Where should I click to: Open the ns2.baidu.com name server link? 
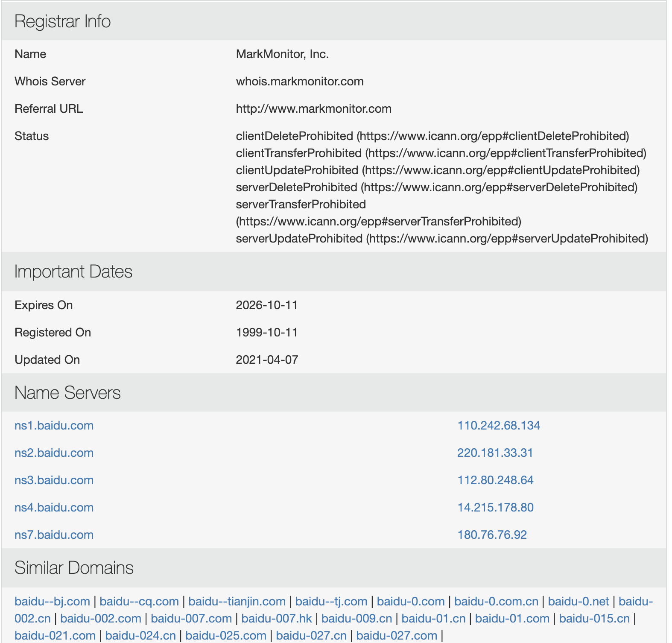tap(54, 453)
